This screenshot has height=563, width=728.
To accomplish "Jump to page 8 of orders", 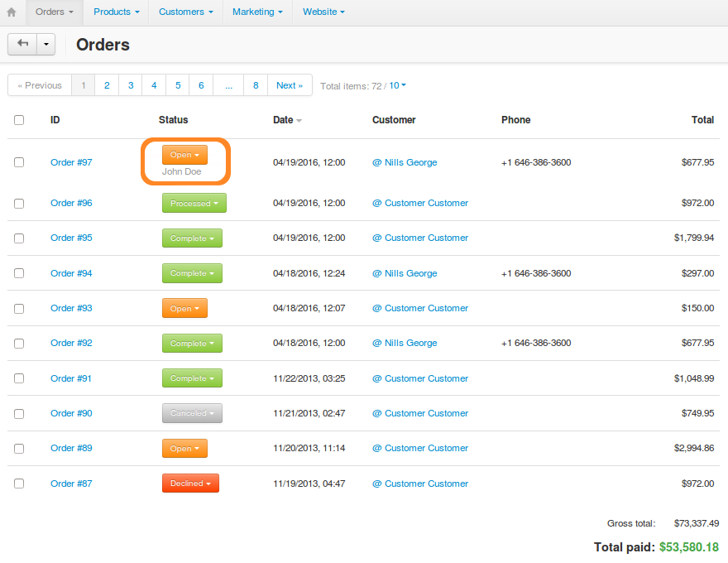I will pos(256,85).
